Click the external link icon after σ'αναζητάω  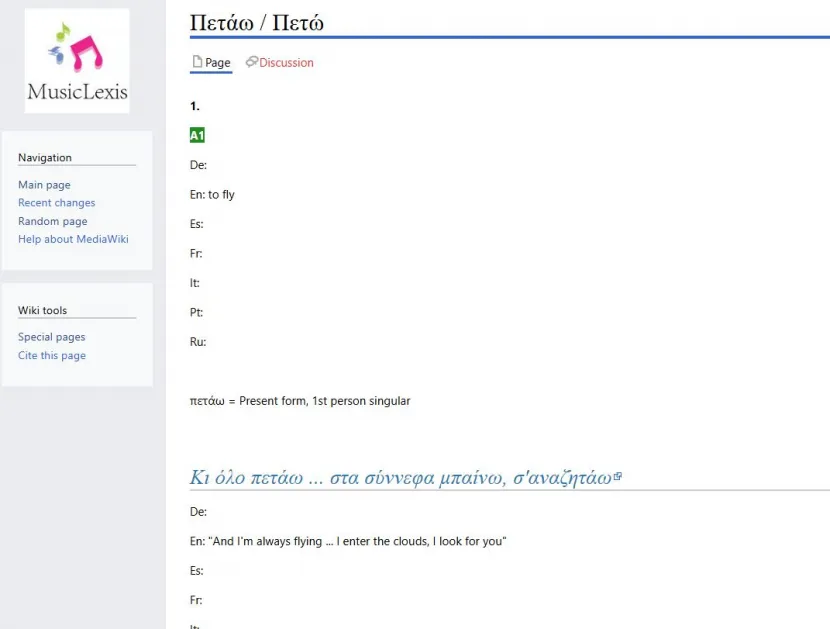coord(617,477)
